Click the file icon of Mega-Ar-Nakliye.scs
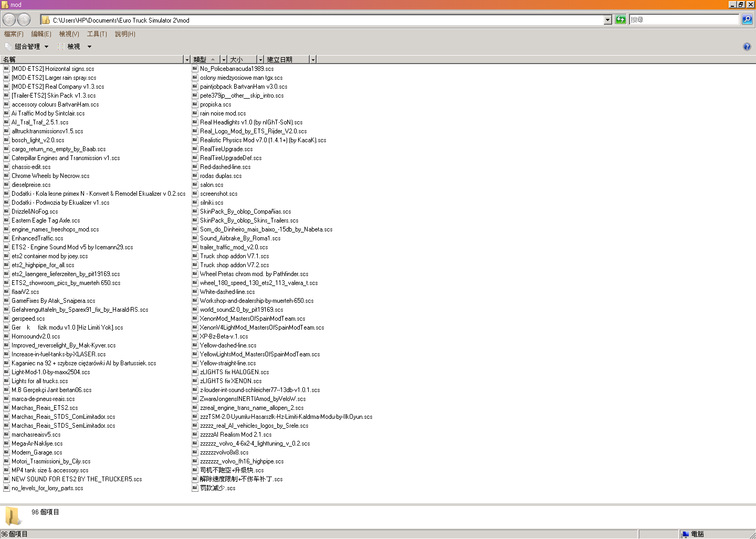The image size is (756, 539). tap(6, 443)
